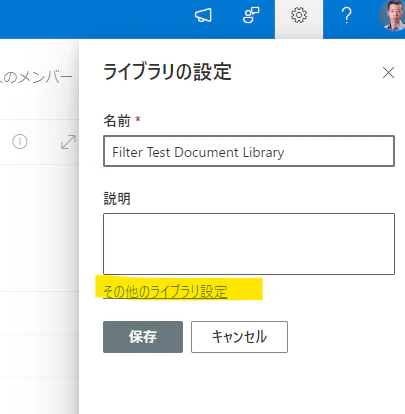Click the 保存 button
Image resolution: width=405 pixels, height=414 pixels.
(143, 337)
